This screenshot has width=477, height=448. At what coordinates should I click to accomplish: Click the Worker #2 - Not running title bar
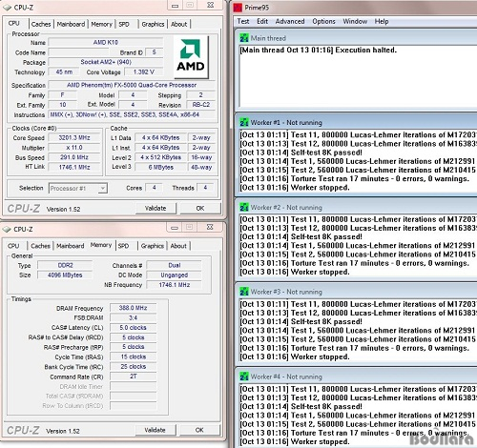356,208
